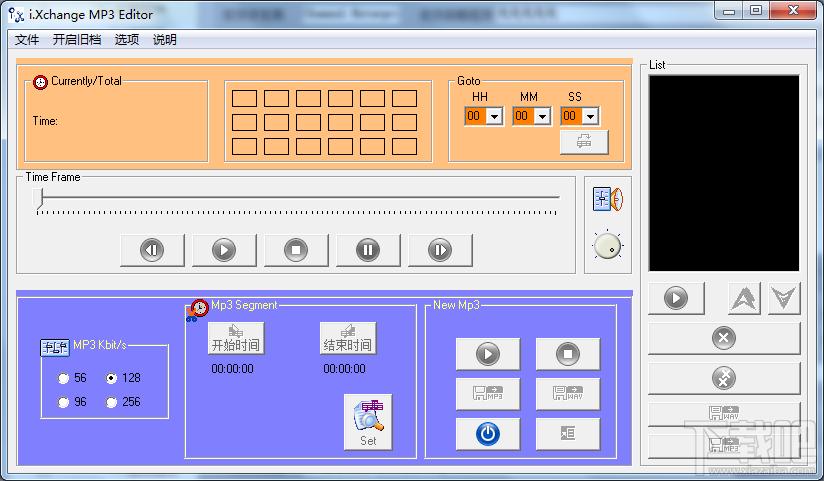The width and height of the screenshot is (824, 481).
Task: Click the rewind playback button
Action: pyautogui.click(x=152, y=250)
